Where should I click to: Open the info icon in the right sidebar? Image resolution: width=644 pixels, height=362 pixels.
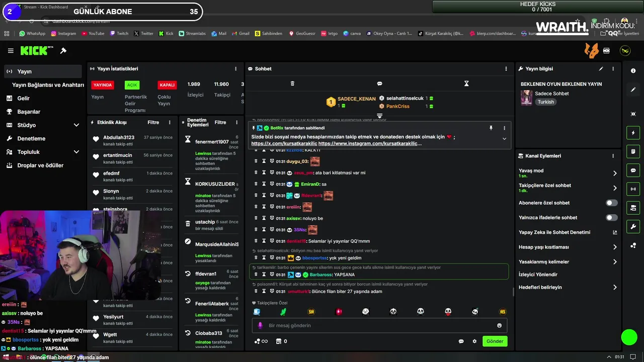633,71
